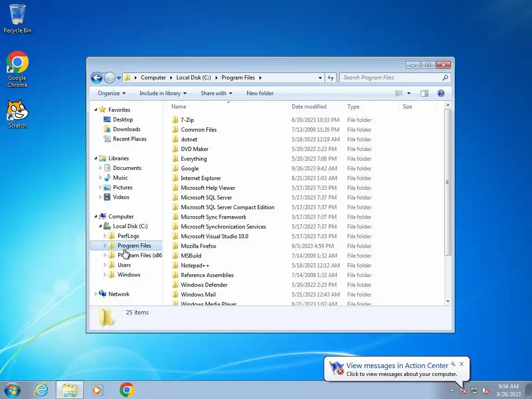Screen dimensions: 532x399
Task: Select Local Disk (C:) in tree
Action: click(130, 226)
